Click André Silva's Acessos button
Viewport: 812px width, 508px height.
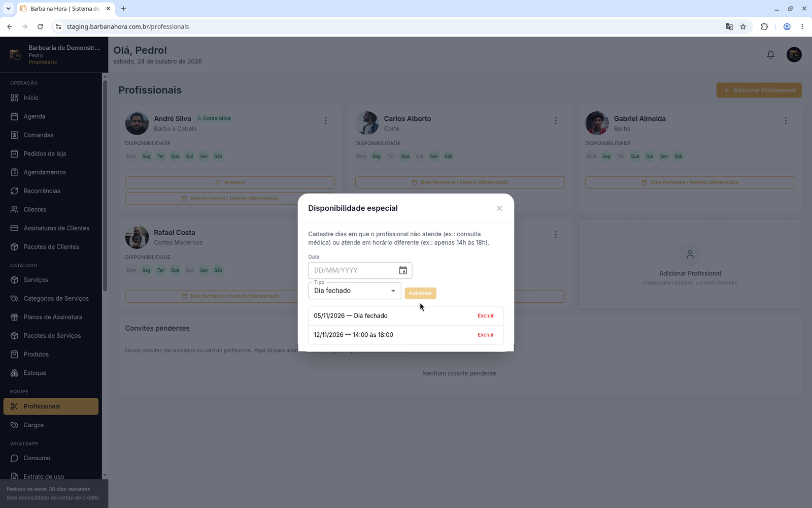230,182
